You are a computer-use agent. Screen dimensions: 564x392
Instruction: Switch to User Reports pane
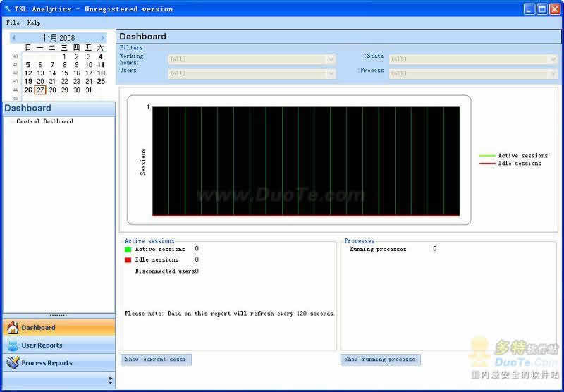tap(59, 345)
